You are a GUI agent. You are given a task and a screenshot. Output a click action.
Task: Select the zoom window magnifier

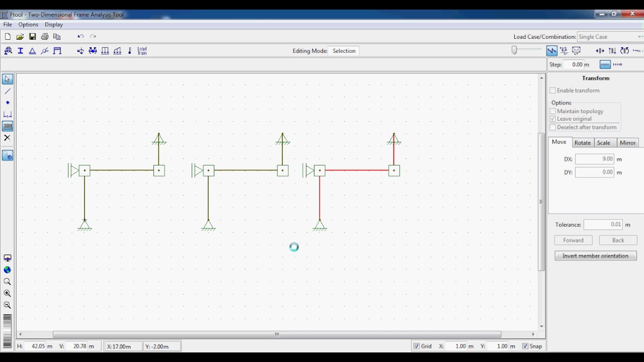[x=8, y=282]
